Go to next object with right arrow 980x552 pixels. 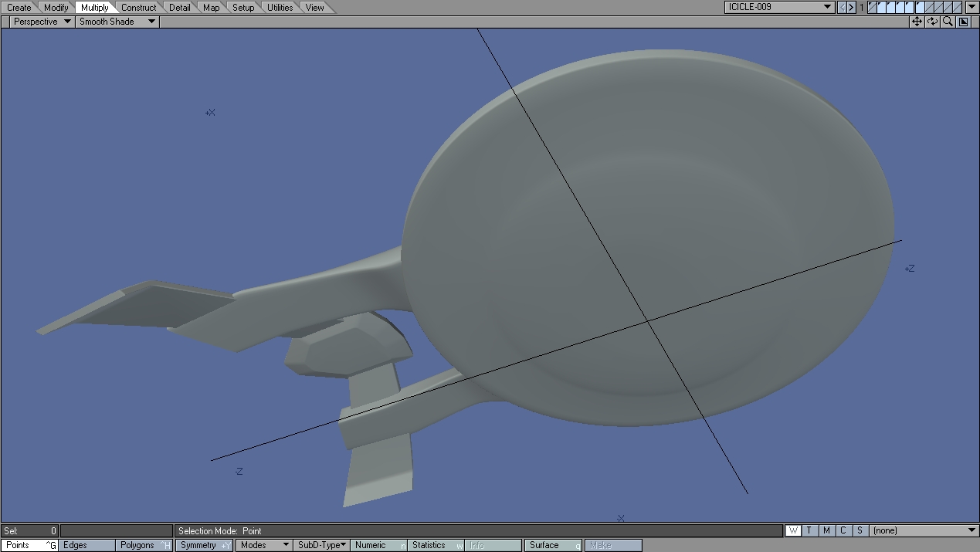pyautogui.click(x=851, y=7)
